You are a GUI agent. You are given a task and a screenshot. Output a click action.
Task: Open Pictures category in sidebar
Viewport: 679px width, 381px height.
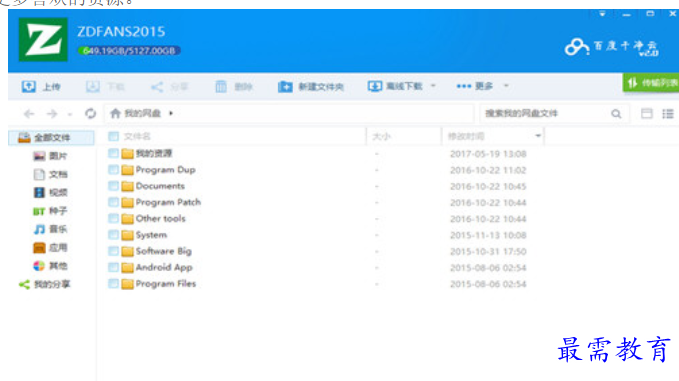[x=51, y=156]
